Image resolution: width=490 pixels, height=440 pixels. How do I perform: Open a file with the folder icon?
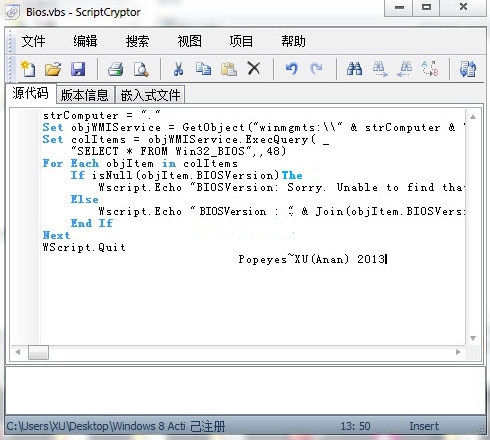tap(53, 69)
